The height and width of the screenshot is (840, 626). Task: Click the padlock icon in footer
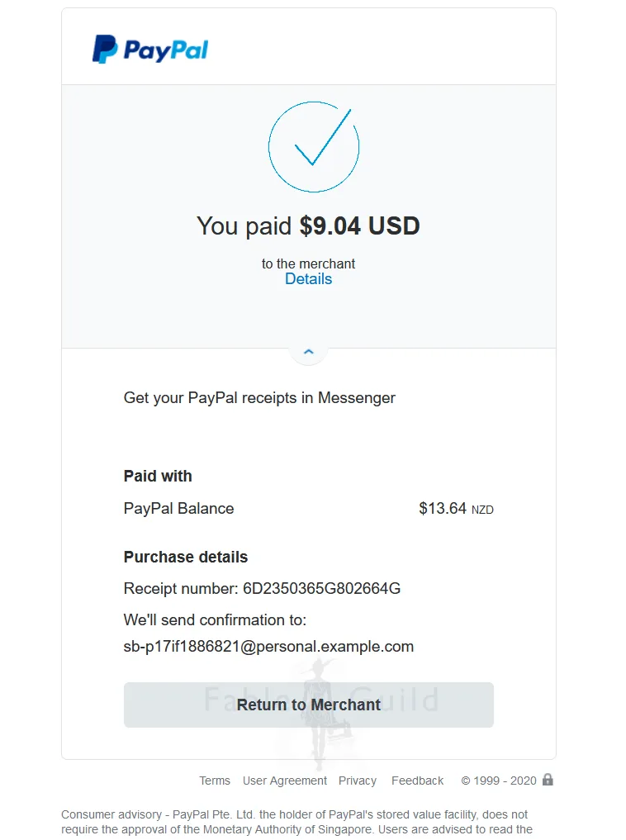point(548,779)
